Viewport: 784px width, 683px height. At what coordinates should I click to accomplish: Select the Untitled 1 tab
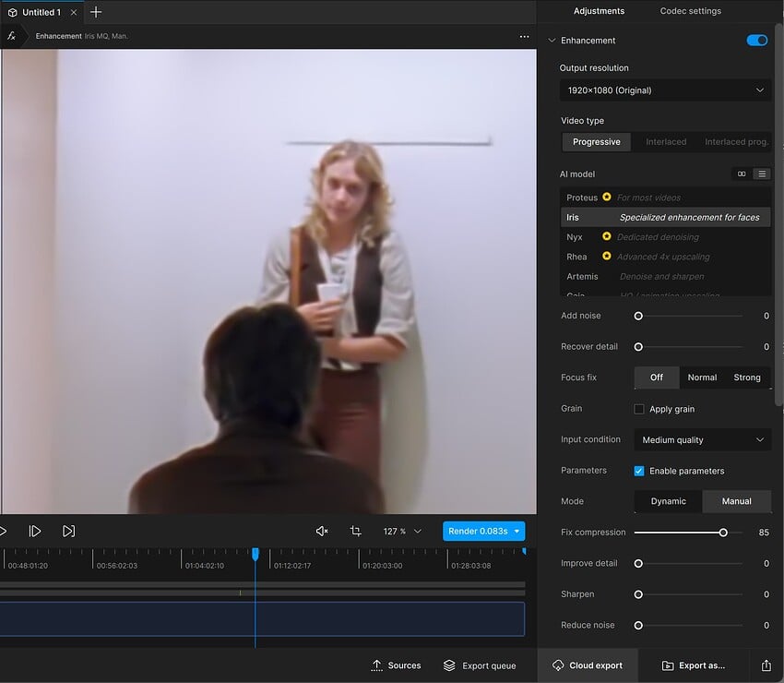tap(42, 13)
